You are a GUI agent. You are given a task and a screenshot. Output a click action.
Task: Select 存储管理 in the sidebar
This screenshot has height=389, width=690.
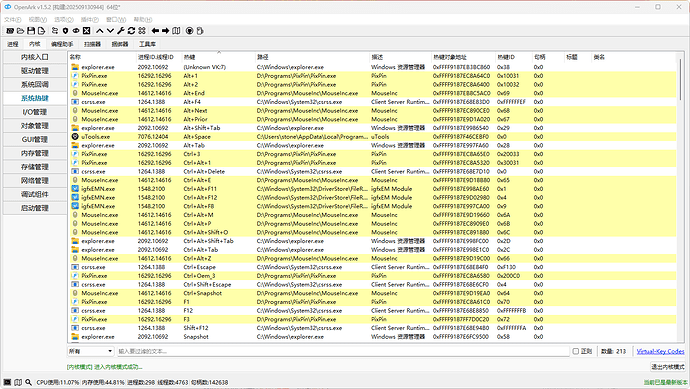click(35, 167)
